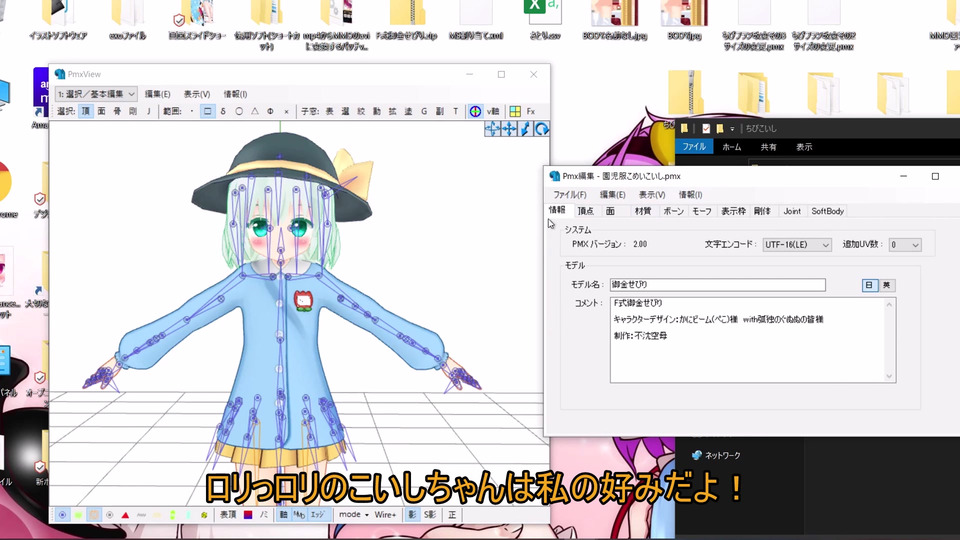The image size is (960, 540).
Task: Open the 絞 sub-window button
Action: (361, 111)
